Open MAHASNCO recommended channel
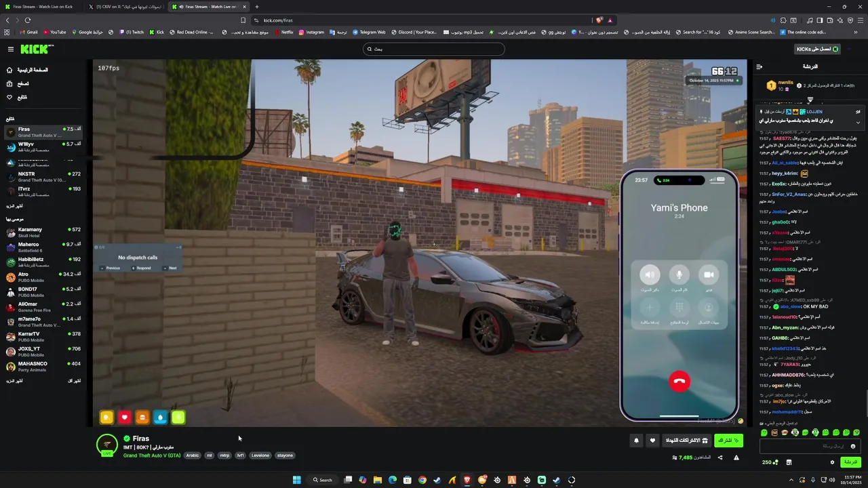The width and height of the screenshot is (868, 488). pyautogui.click(x=43, y=366)
